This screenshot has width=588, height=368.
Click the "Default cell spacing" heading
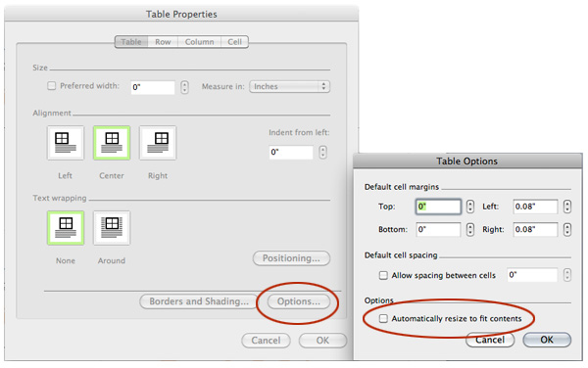click(401, 255)
